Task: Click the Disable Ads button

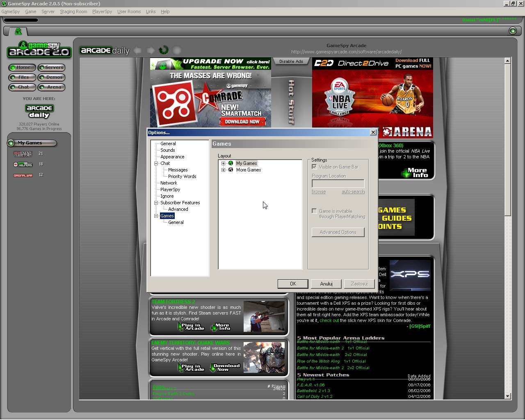Action: click(x=291, y=62)
